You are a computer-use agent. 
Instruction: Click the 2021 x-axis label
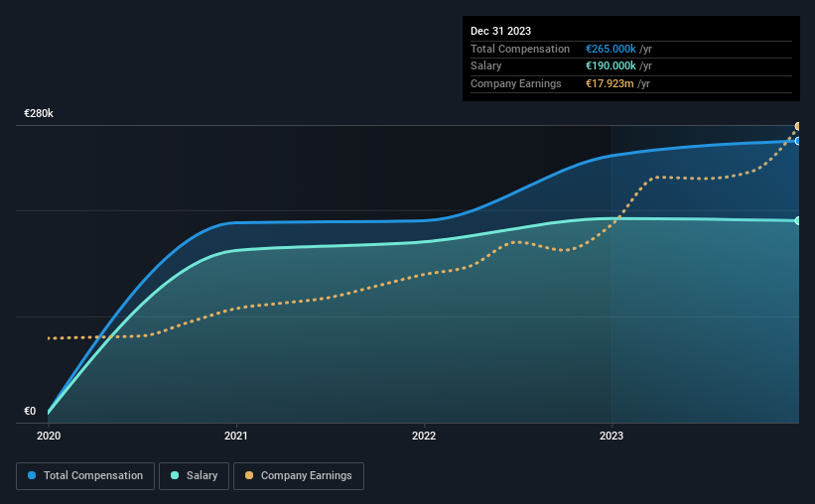click(x=236, y=436)
